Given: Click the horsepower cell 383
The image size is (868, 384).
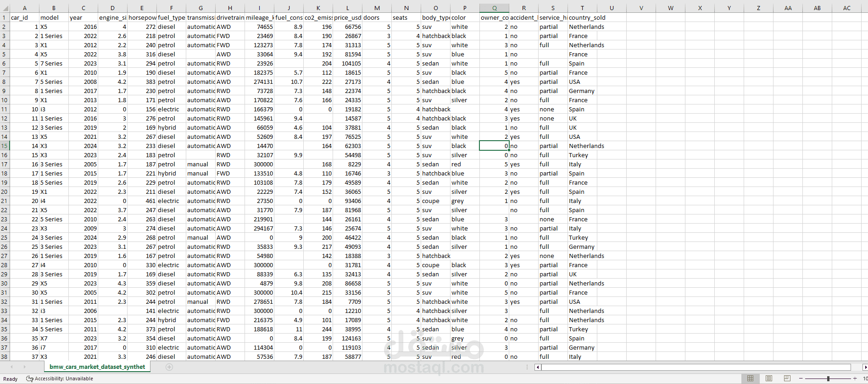Looking at the screenshot, I should (x=142, y=82).
